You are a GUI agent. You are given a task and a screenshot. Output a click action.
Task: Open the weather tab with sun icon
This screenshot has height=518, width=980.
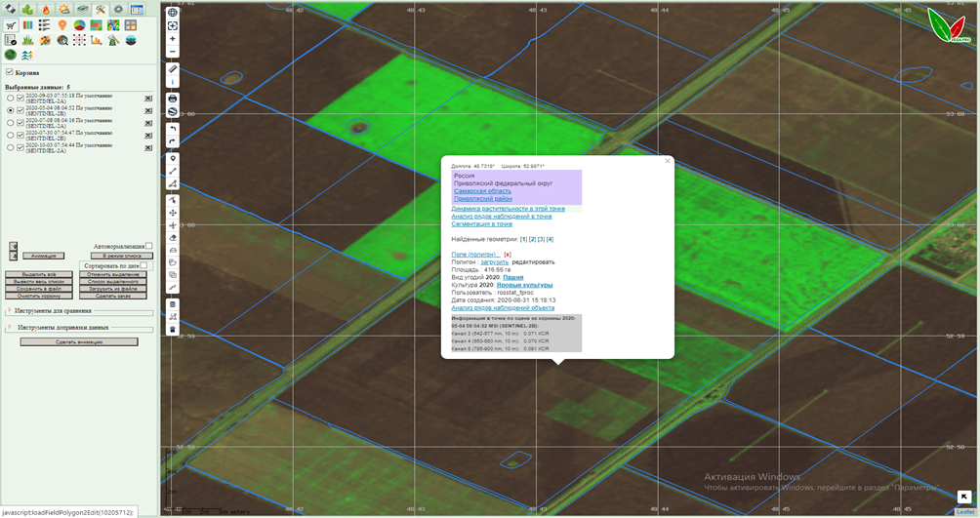tap(64, 10)
